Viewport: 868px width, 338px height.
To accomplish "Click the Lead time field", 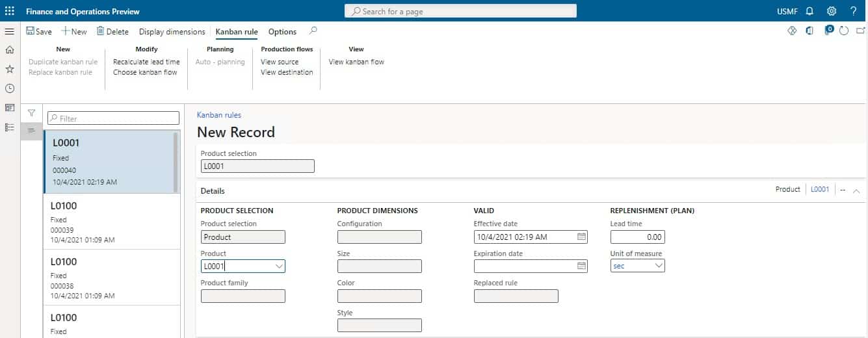I will coord(638,237).
